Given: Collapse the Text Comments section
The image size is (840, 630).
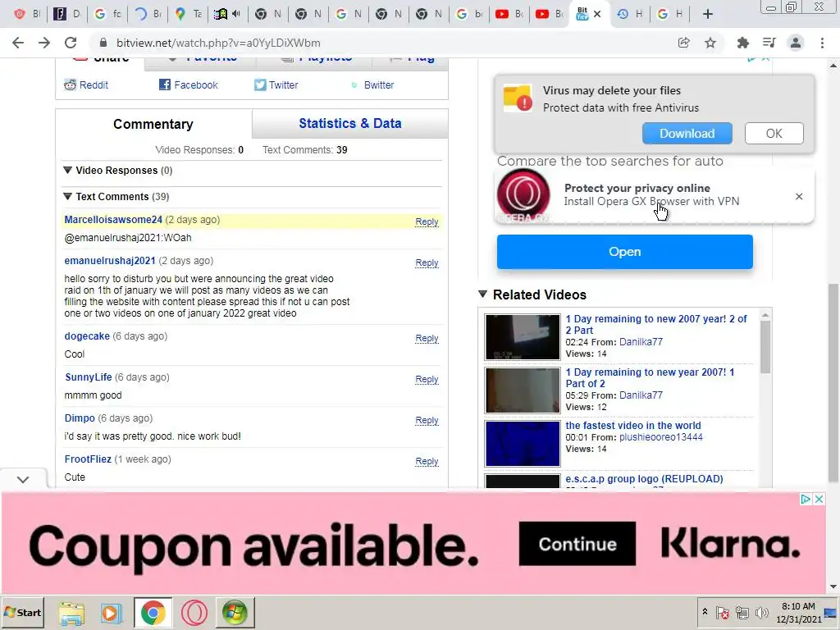Looking at the screenshot, I should click(x=67, y=197).
